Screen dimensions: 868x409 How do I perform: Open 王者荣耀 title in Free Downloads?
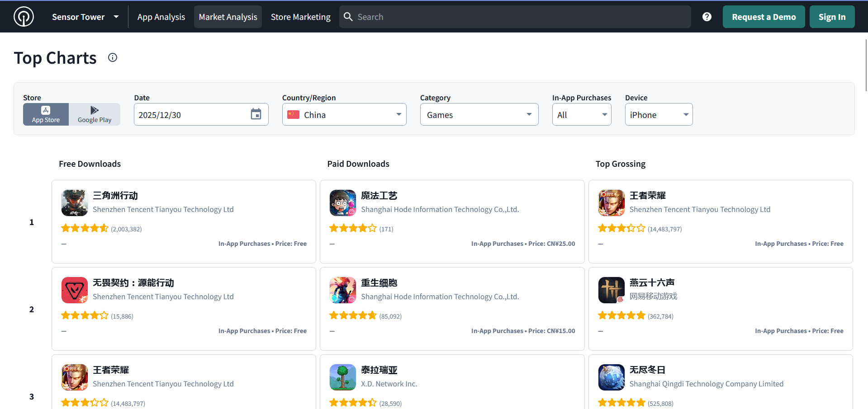(x=111, y=370)
